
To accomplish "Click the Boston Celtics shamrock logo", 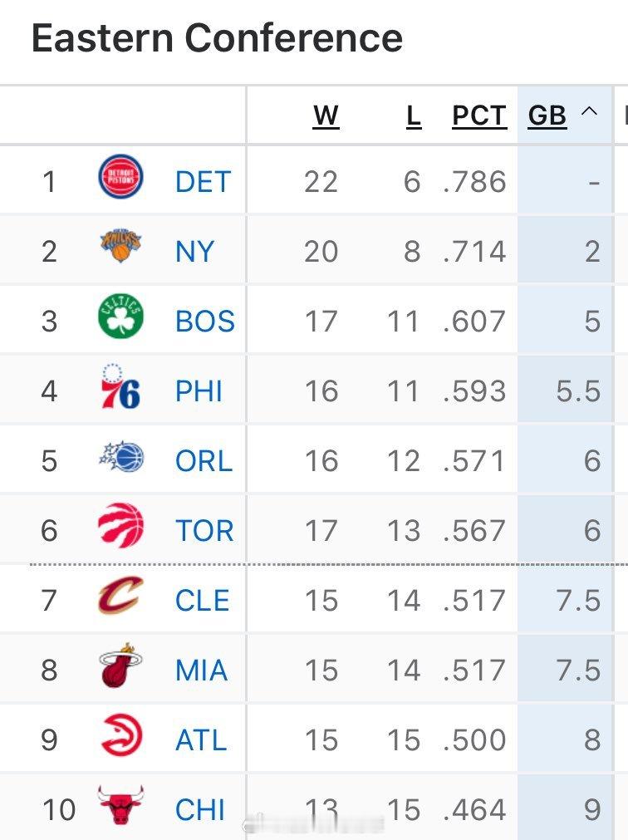I will [x=121, y=317].
